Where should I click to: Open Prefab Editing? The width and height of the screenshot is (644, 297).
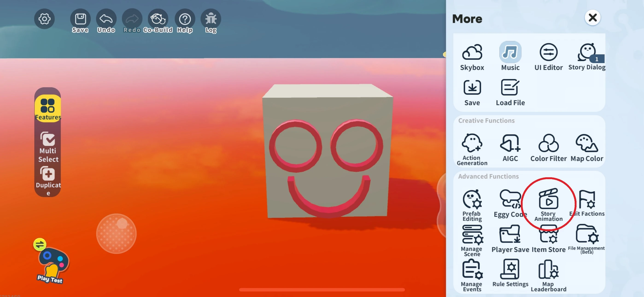click(x=472, y=204)
